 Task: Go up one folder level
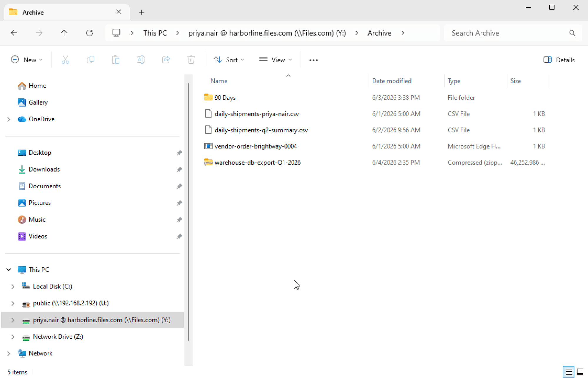pos(64,33)
